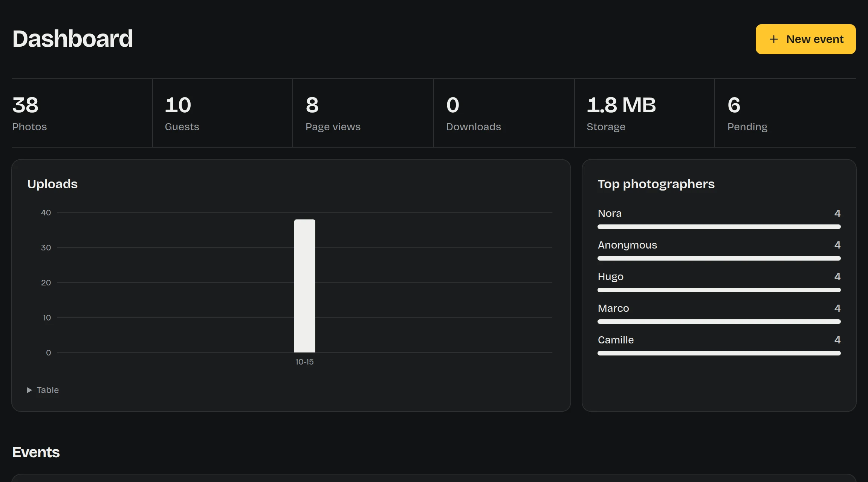Click the New event button
Viewport: 868px width, 482px height.
805,39
